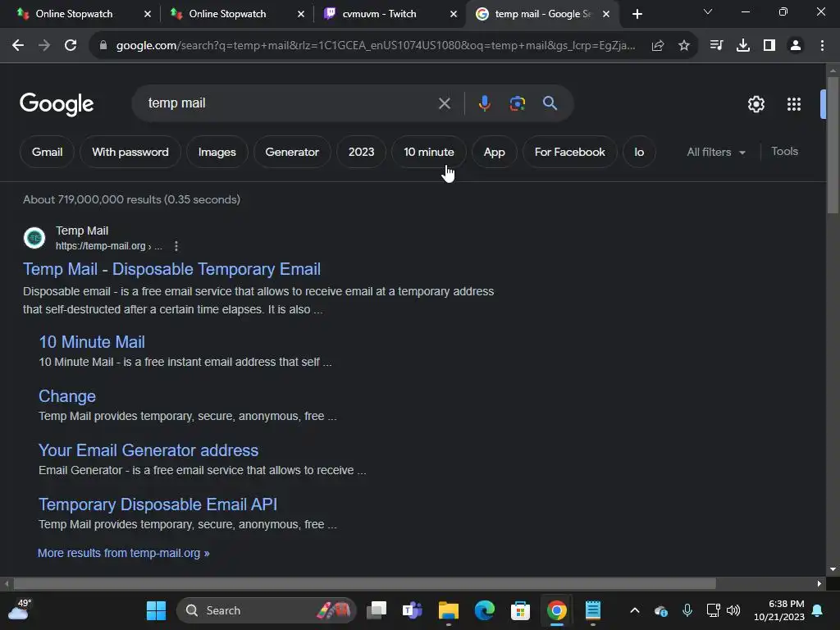Image resolution: width=840 pixels, height=630 pixels.
Task: Open the Temp Mail result options menu
Action: tap(176, 246)
